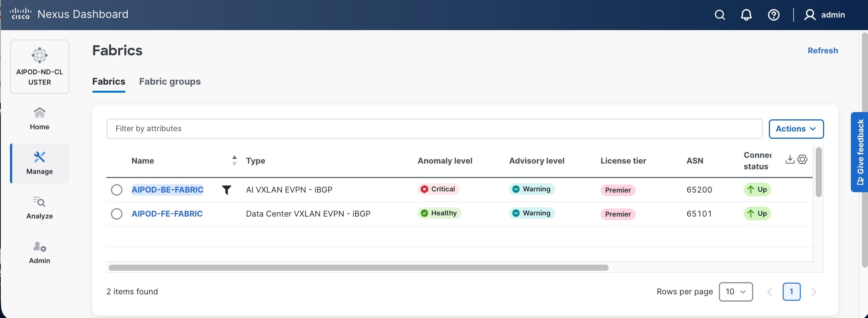Click the Cisco logo in header

20,14
